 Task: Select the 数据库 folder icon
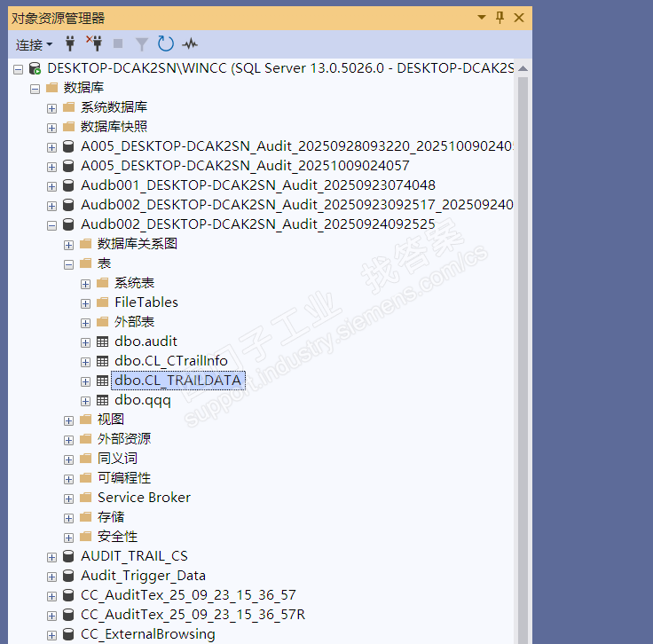52,88
